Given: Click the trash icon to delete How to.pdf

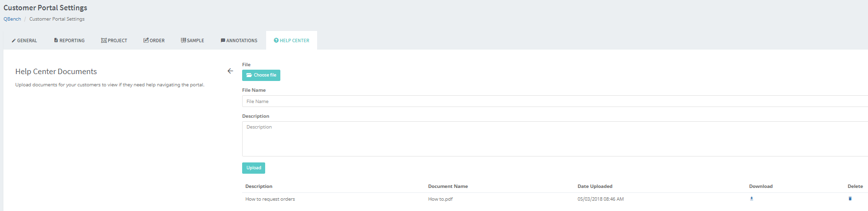Looking at the screenshot, I should tap(850, 199).
